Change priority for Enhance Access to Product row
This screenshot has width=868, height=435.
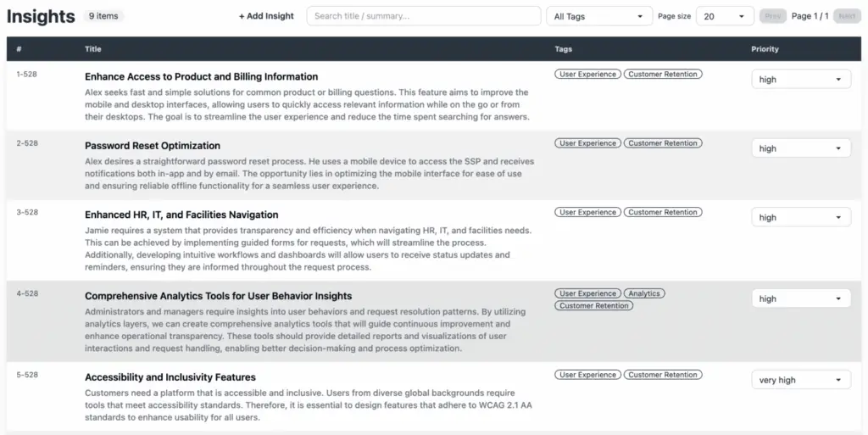tap(801, 80)
